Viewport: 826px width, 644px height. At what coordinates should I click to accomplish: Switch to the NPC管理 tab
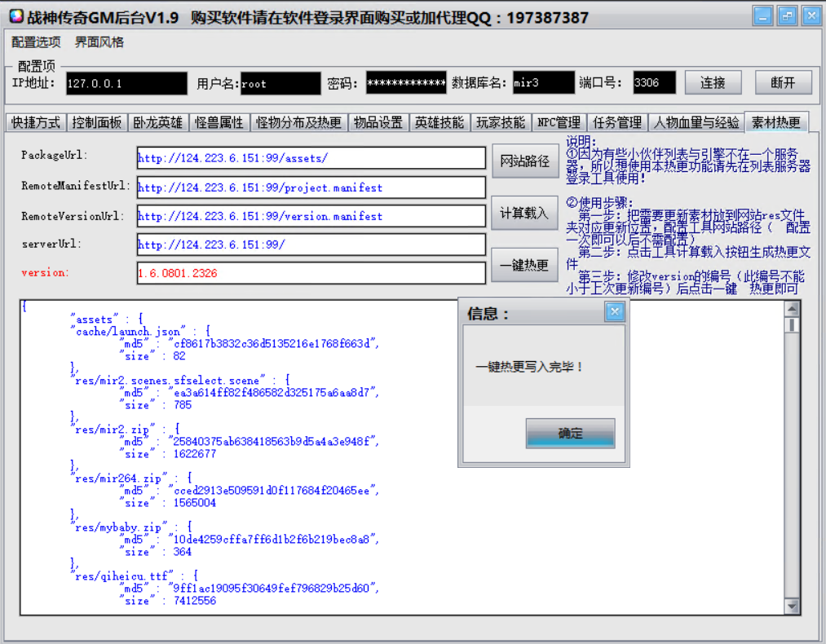point(559,123)
